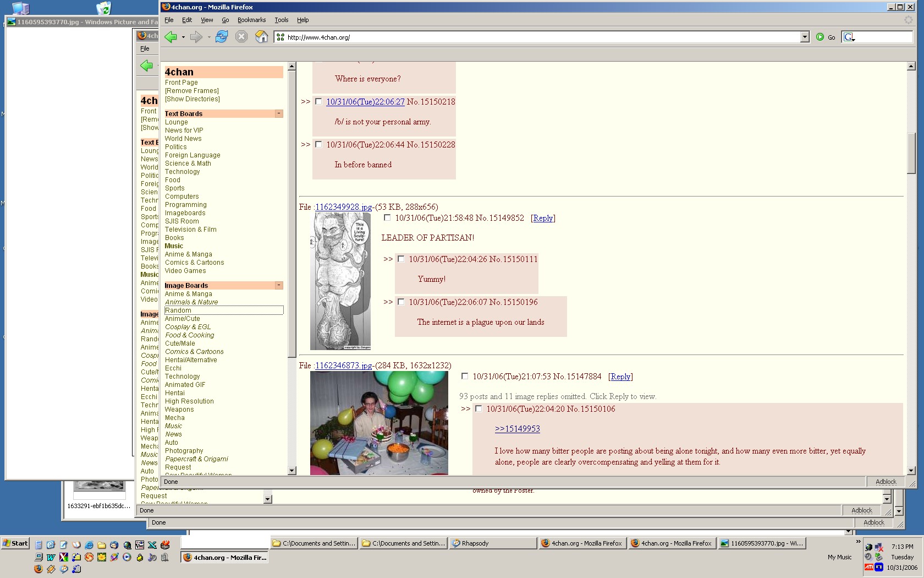This screenshot has height=578, width=924.
Task: Check the box for post No.15147884
Action: (465, 376)
